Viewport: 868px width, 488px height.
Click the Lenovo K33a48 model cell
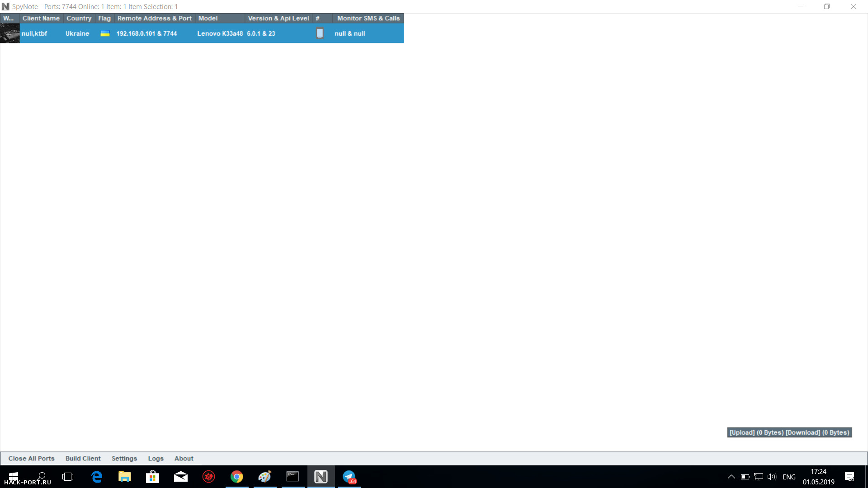[220, 33]
